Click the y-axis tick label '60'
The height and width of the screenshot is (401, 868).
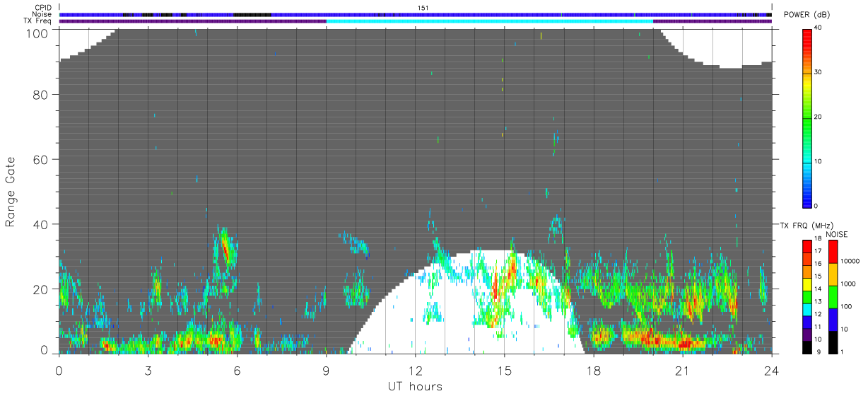[x=40, y=160]
